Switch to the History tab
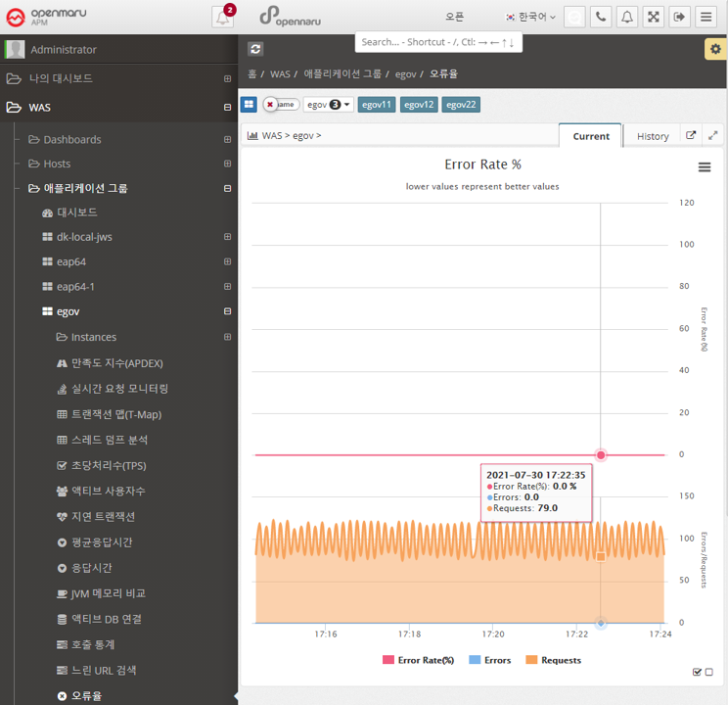Screen dimensions: 728x705 coord(652,136)
